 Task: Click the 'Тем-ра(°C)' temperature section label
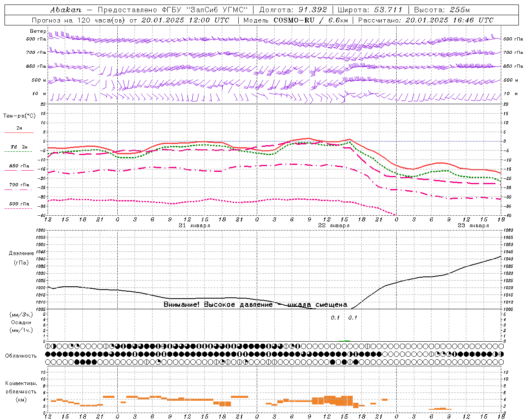(19, 116)
